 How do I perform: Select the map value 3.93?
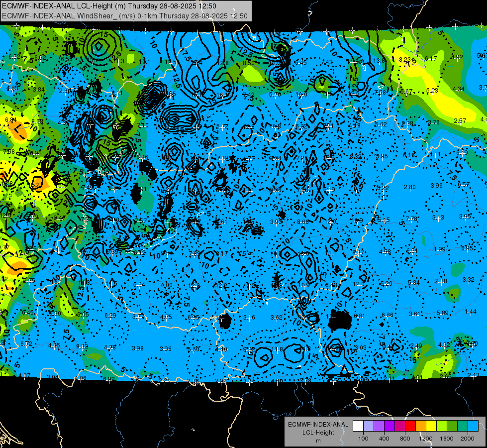[x=276, y=222]
